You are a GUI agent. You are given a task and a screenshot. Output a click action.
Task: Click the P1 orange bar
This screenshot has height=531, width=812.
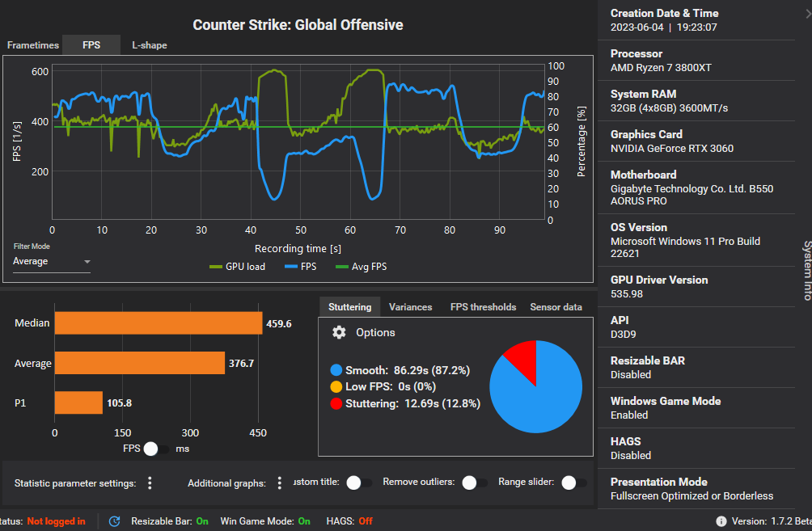78,402
